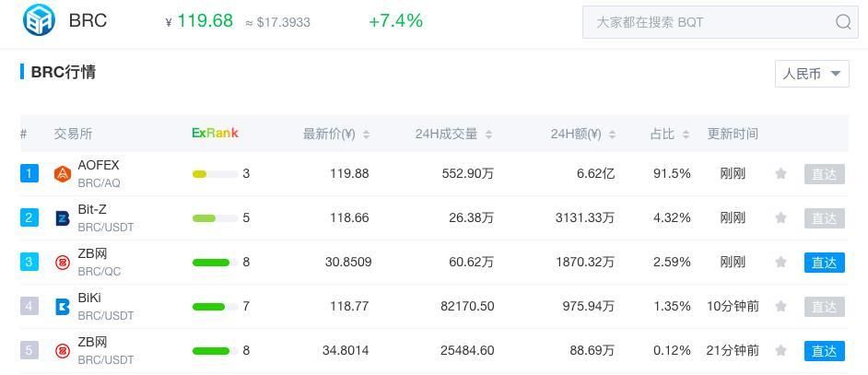Click the Bit-Z exchange logo icon
The width and height of the screenshot is (868, 375).
(63, 217)
